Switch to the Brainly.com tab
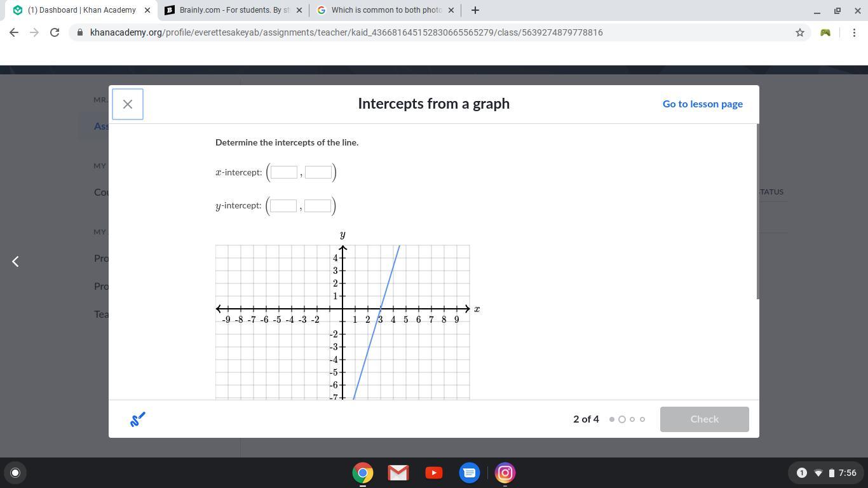 pyautogui.click(x=234, y=10)
